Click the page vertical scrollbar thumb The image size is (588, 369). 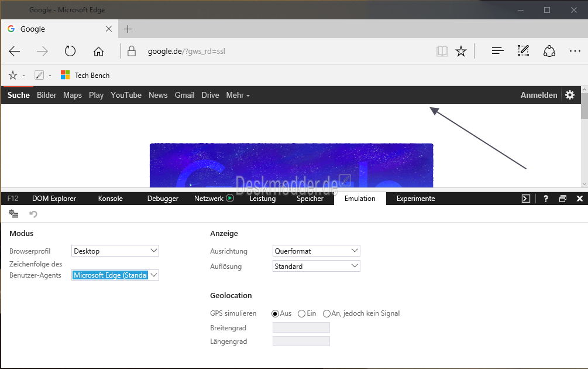tap(584, 106)
